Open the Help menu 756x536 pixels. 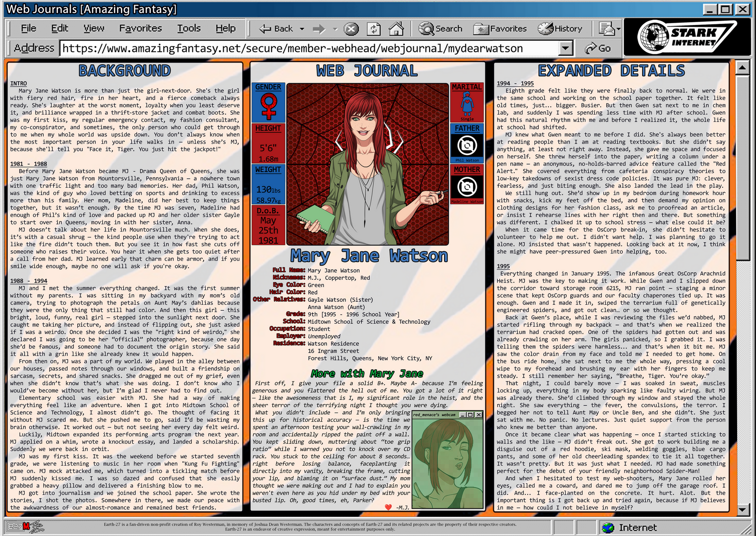tap(226, 28)
